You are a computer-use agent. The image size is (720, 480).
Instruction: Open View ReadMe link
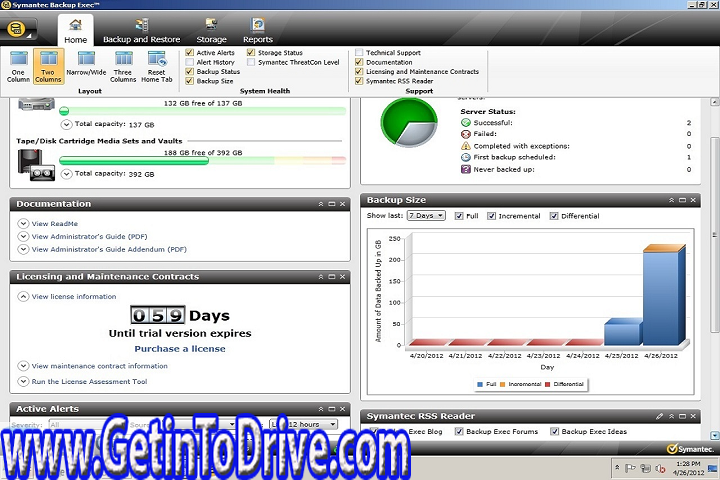coord(55,224)
